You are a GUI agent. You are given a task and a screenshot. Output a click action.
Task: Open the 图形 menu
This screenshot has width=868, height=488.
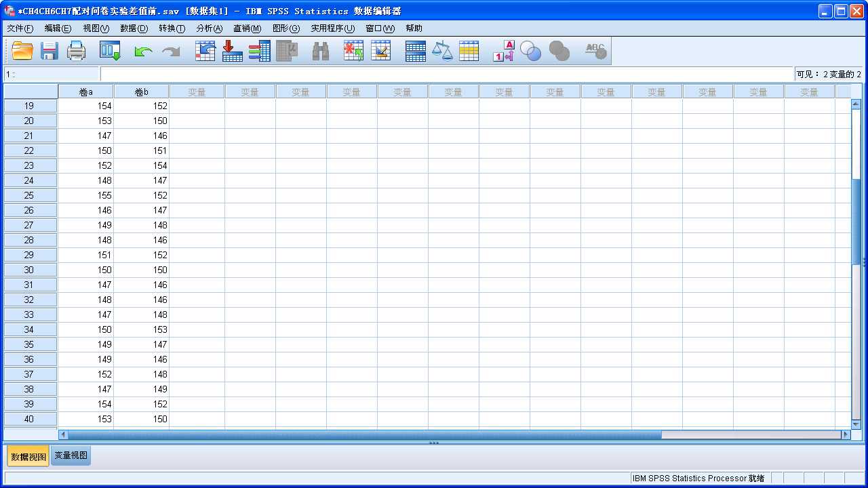point(285,28)
